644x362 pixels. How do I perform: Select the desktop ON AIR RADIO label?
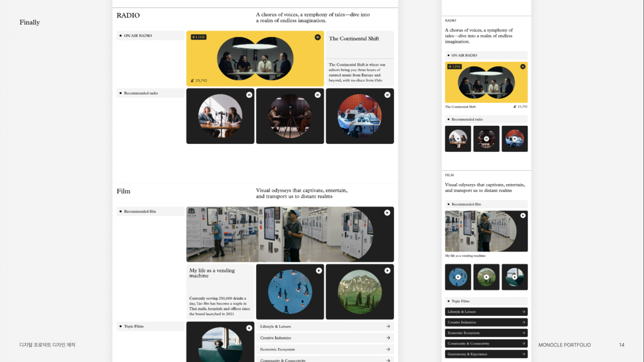pos(150,36)
